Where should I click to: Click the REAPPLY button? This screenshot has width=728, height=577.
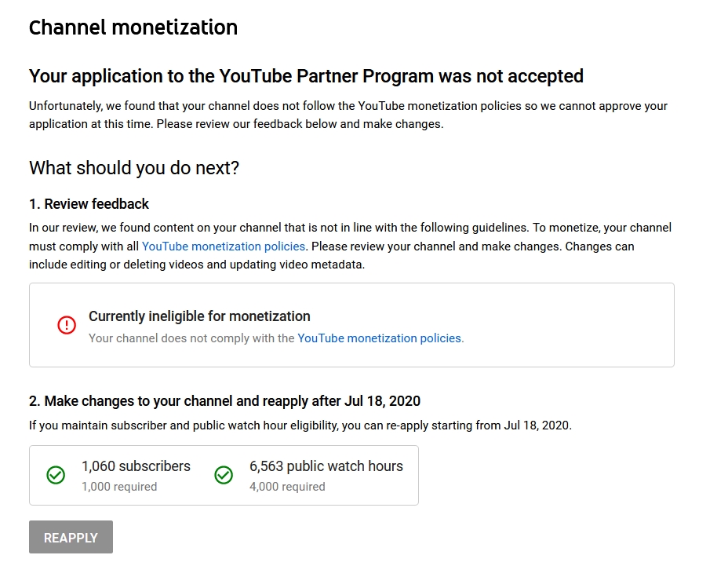click(x=71, y=537)
